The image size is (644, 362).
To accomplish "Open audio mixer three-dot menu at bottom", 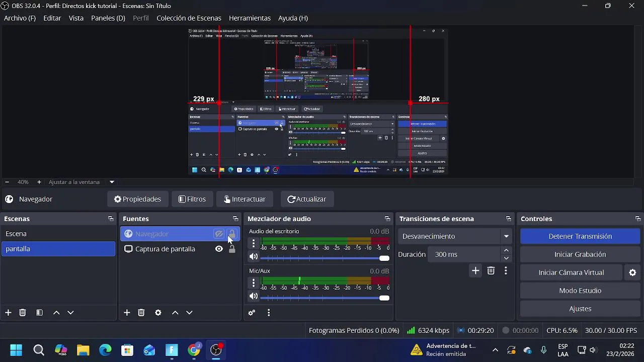I will point(269,313).
